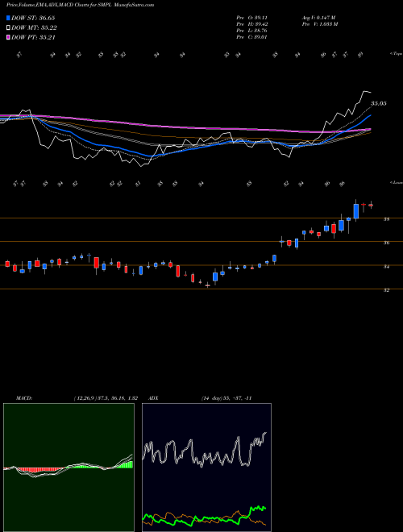Click the 'Pre L: 38.76' low value
This screenshot has width=403, height=532.
252,31
